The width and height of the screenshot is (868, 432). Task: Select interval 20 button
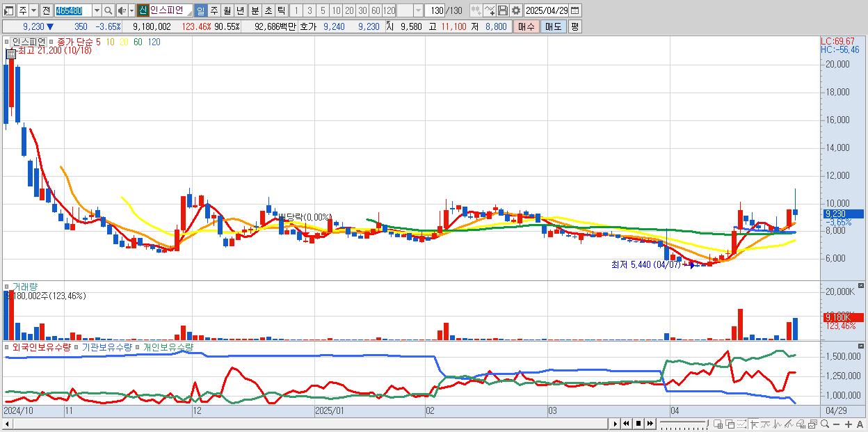pos(349,10)
